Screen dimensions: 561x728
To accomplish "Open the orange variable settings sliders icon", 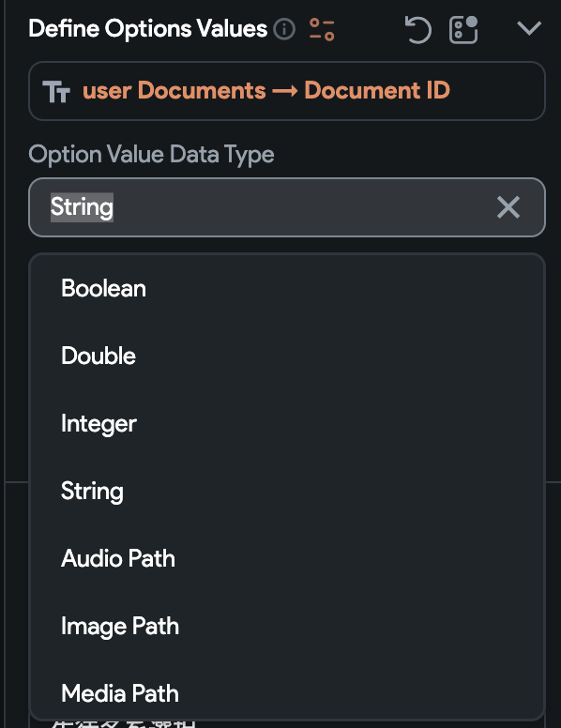I will 322,30.
